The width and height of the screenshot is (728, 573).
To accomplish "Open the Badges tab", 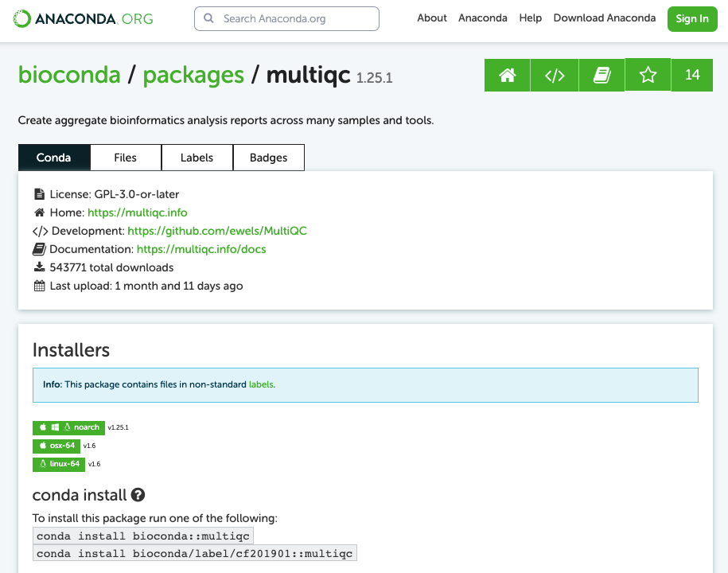I will click(268, 157).
